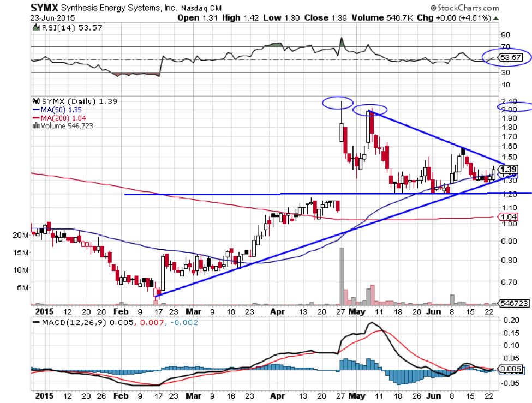Select the black MACD legend line swatch
The height and width of the screenshot is (403, 532).
click(35, 322)
